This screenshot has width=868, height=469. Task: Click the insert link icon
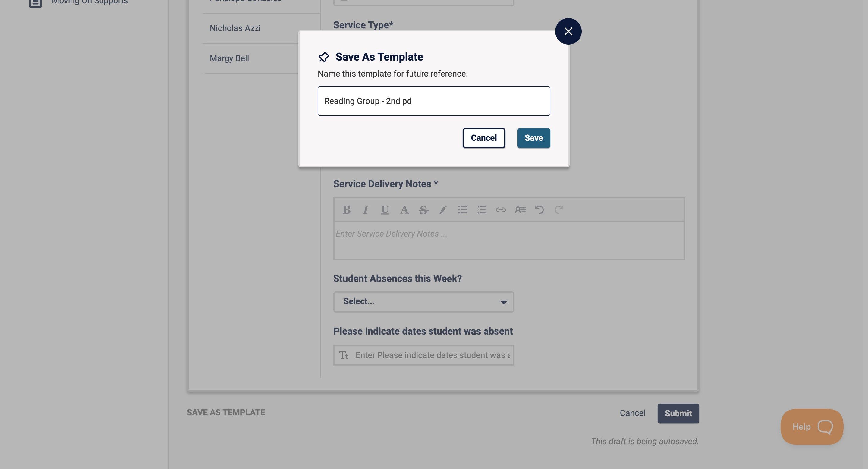point(501,210)
